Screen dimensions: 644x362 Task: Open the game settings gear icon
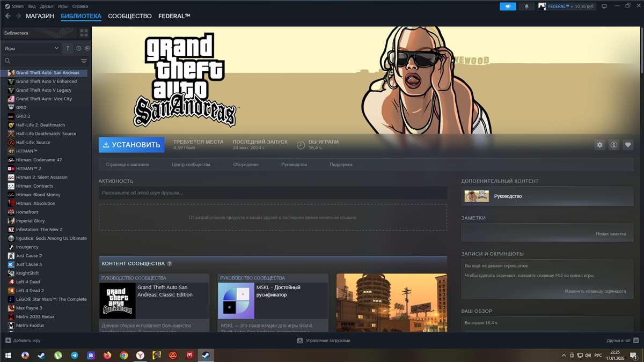[599, 145]
